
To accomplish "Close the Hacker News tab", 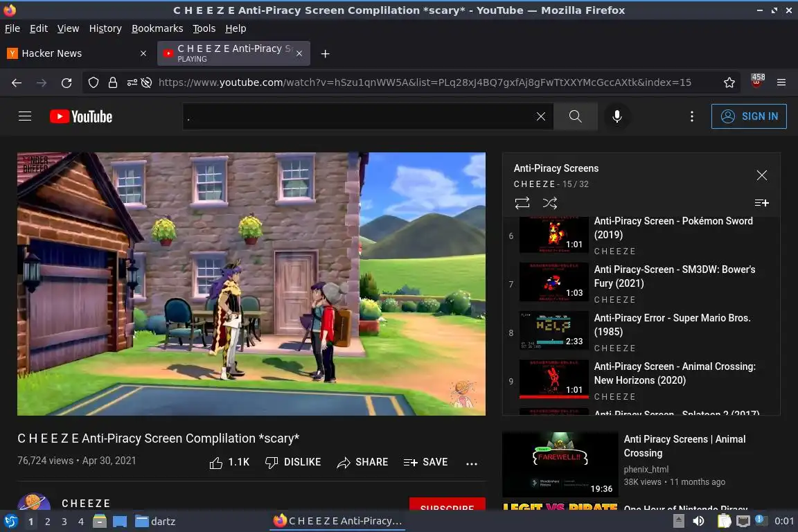I will coord(143,53).
